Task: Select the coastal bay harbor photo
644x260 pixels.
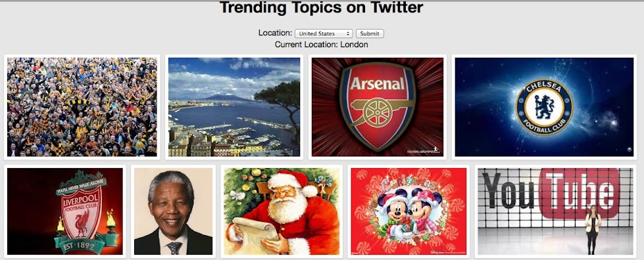Action: 234,107
